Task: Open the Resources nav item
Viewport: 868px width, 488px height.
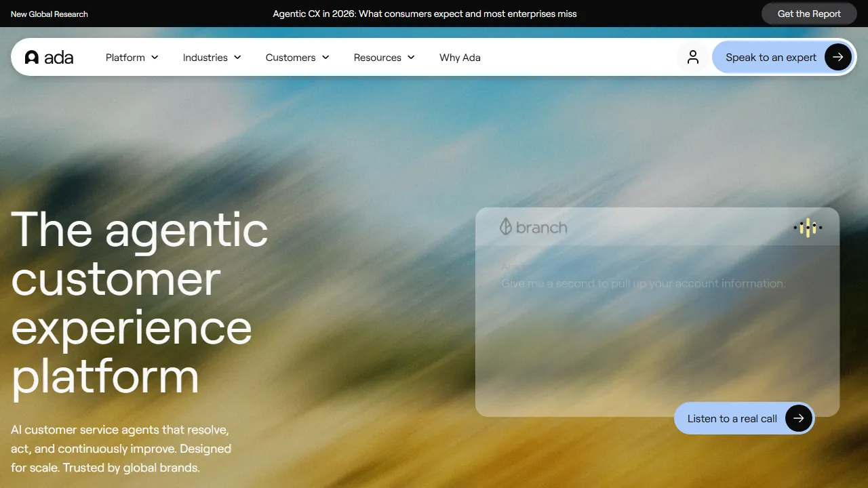Action: [x=384, y=58]
